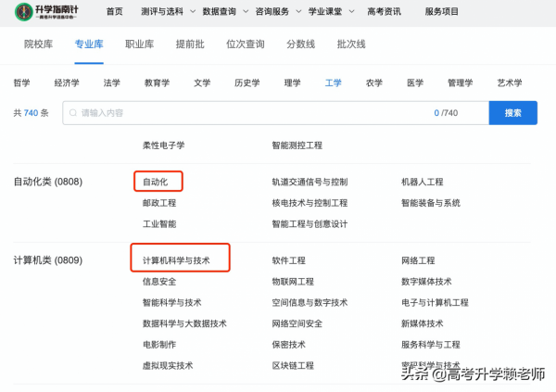This screenshot has width=556, height=392.
Task: Open the 自动化 major
Action: tap(156, 182)
